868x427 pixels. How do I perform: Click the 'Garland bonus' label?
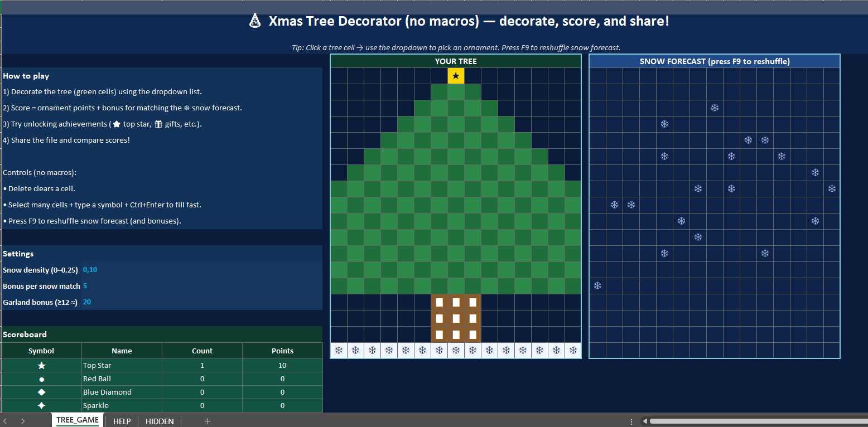click(40, 302)
